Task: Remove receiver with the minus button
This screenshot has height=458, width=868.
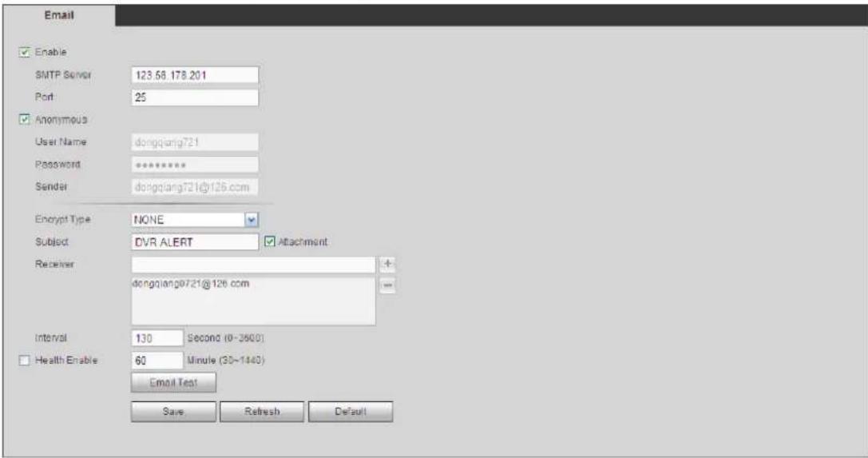Action: click(x=387, y=286)
